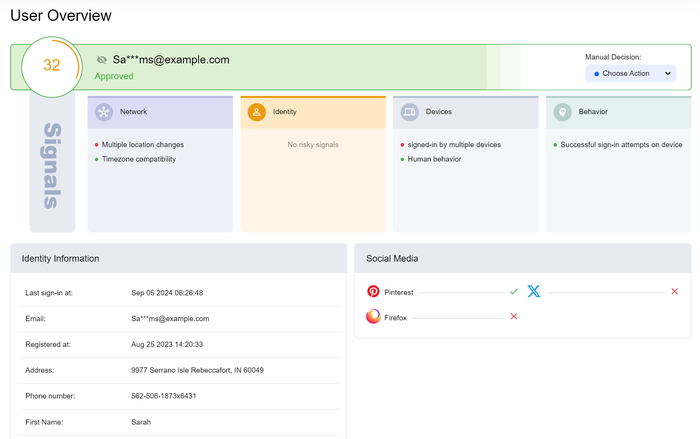
Task: Click the red cross next to X logo
Action: 675,292
